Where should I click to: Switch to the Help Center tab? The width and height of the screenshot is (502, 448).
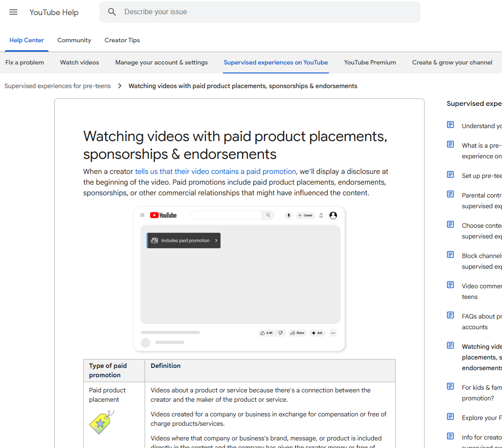27,40
